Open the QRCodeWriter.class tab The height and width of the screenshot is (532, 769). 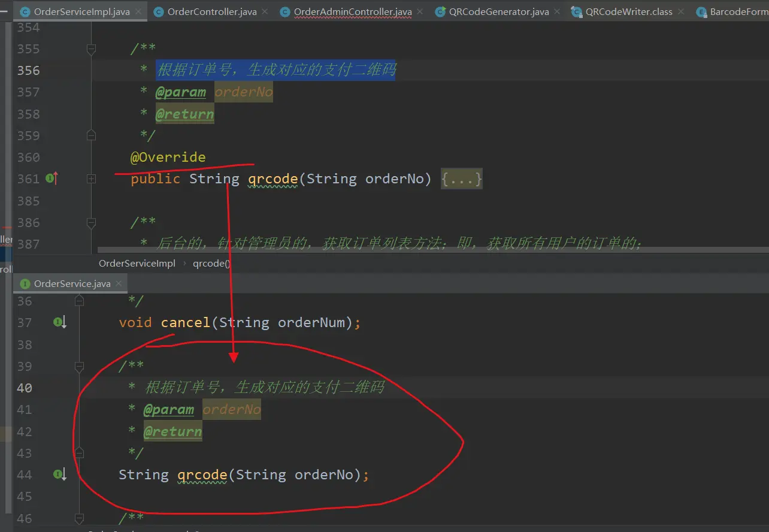coord(628,12)
